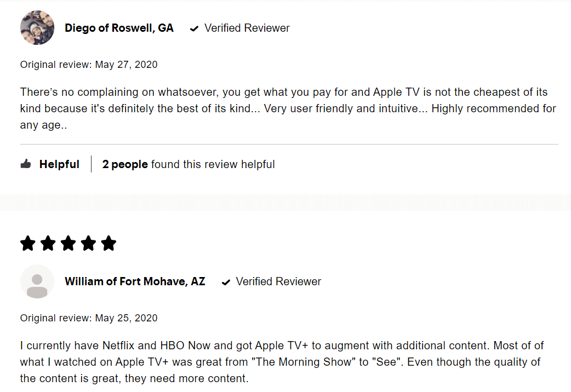This screenshot has width=571, height=392.
Task: Click Diego's review text about Apple TV
Action: point(288,108)
